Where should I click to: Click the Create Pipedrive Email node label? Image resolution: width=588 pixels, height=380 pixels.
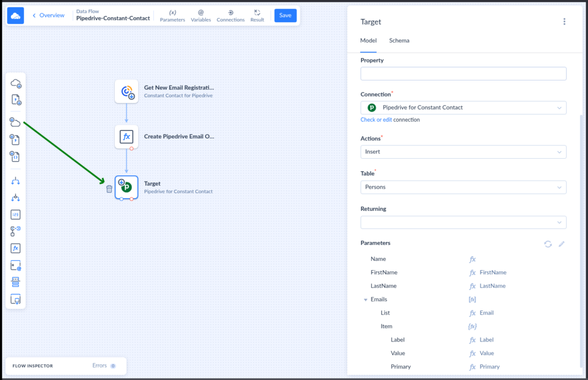click(x=179, y=137)
